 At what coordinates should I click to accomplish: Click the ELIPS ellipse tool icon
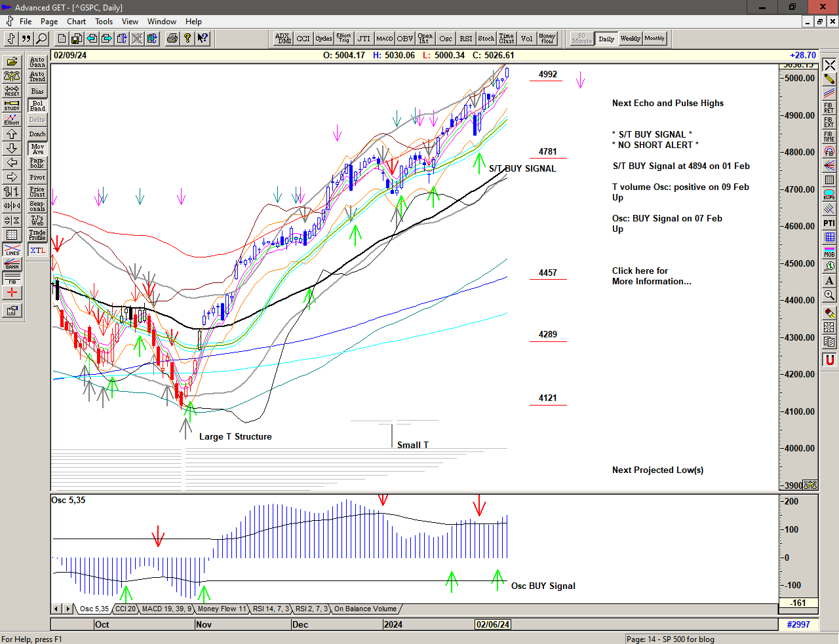pos(829,195)
